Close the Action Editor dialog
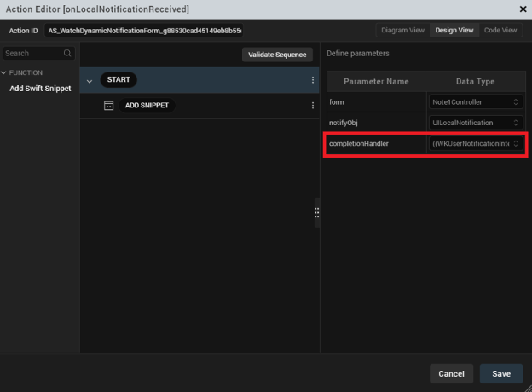This screenshot has height=392, width=532. click(x=523, y=9)
